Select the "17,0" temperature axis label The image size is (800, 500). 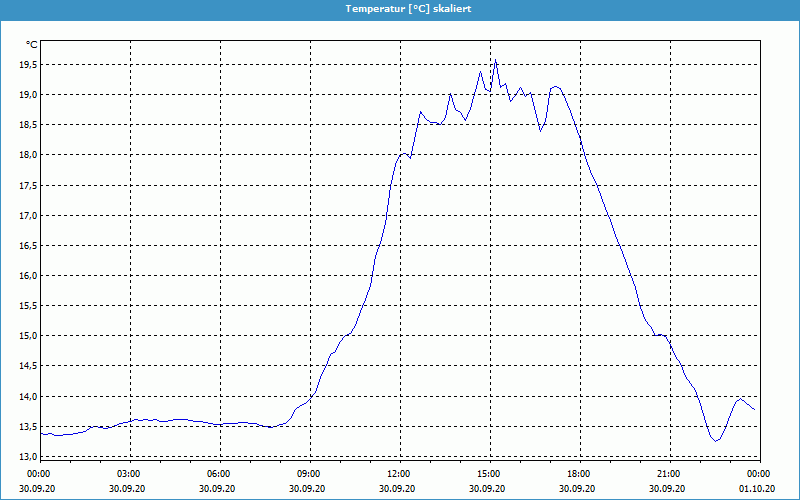pyautogui.click(x=29, y=216)
